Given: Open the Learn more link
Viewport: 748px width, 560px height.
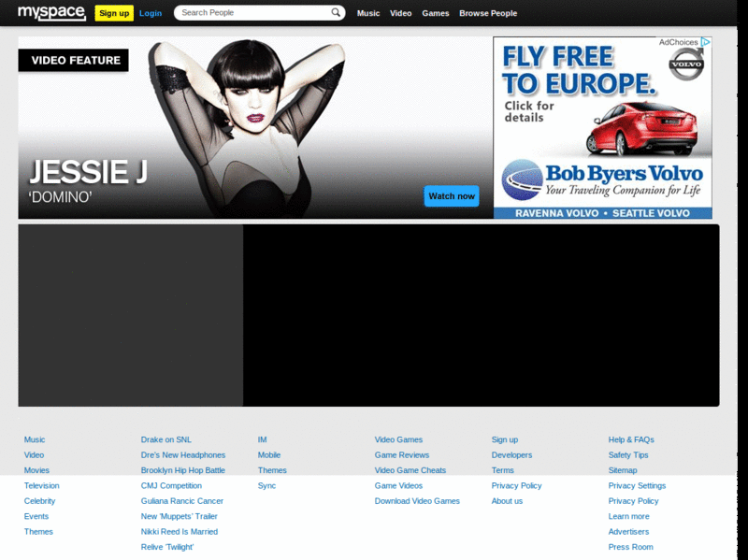Looking at the screenshot, I should [x=628, y=516].
